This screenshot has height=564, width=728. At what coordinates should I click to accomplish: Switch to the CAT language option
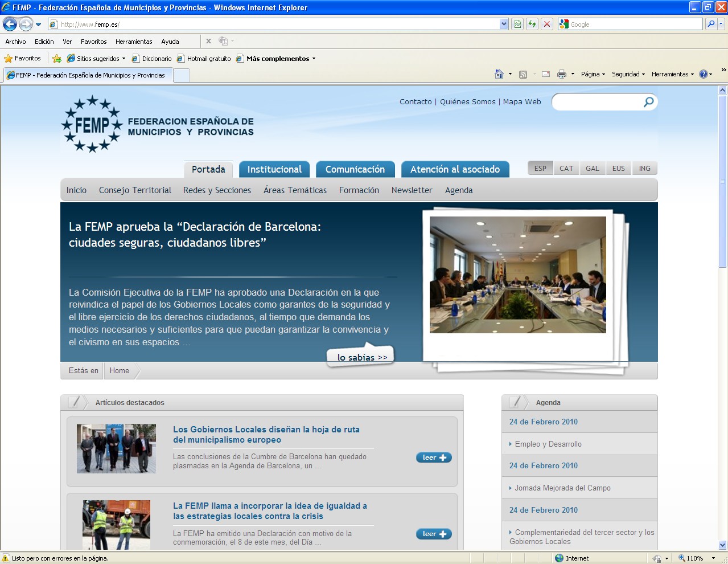point(566,168)
